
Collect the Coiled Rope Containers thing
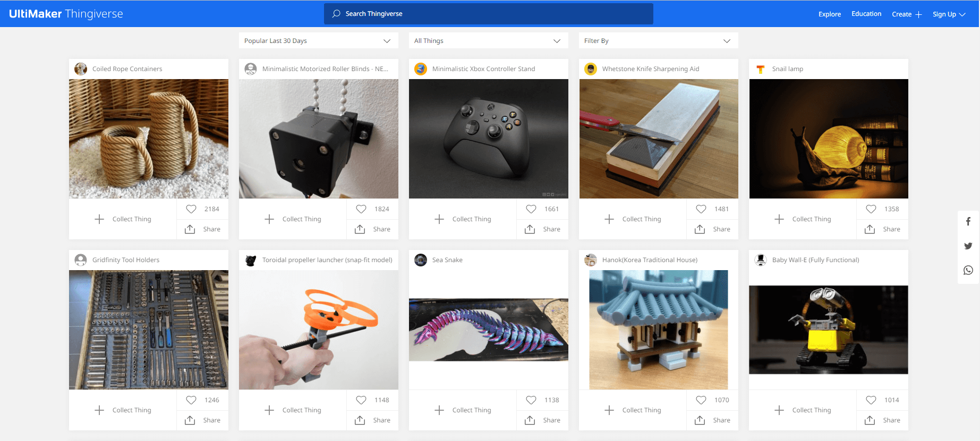[123, 219]
